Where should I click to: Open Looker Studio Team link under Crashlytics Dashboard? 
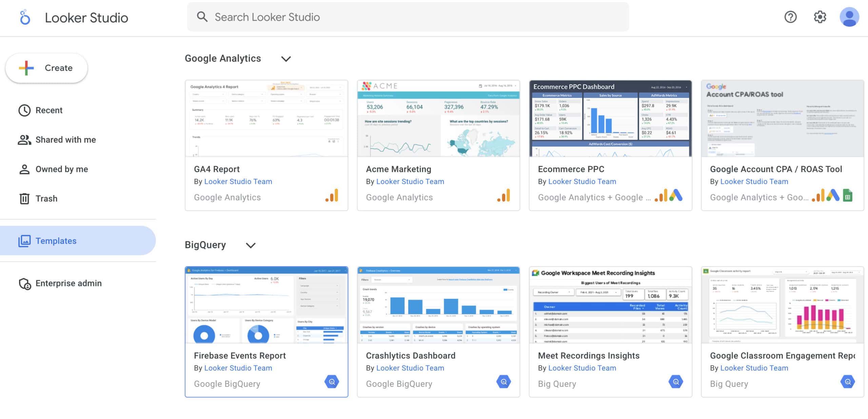(x=410, y=368)
